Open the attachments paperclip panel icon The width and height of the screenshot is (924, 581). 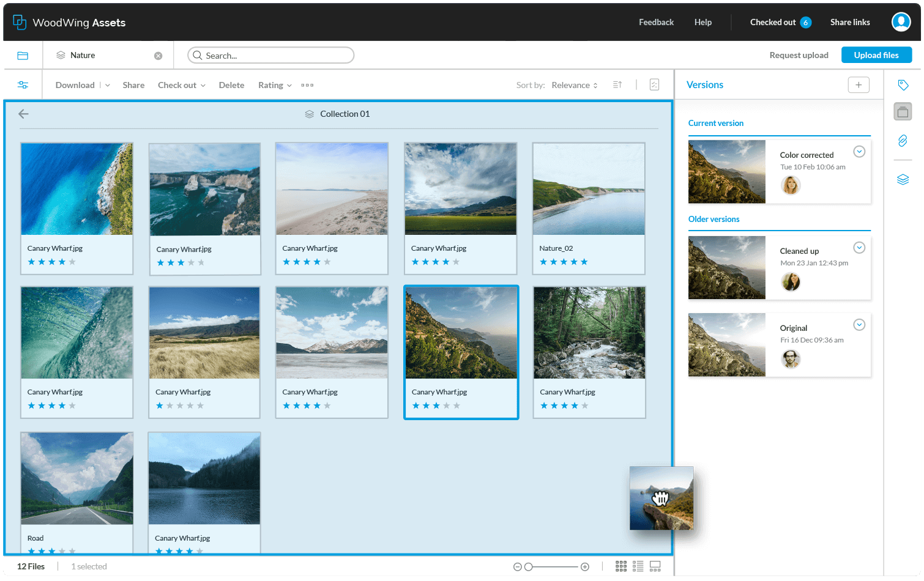[x=903, y=141]
